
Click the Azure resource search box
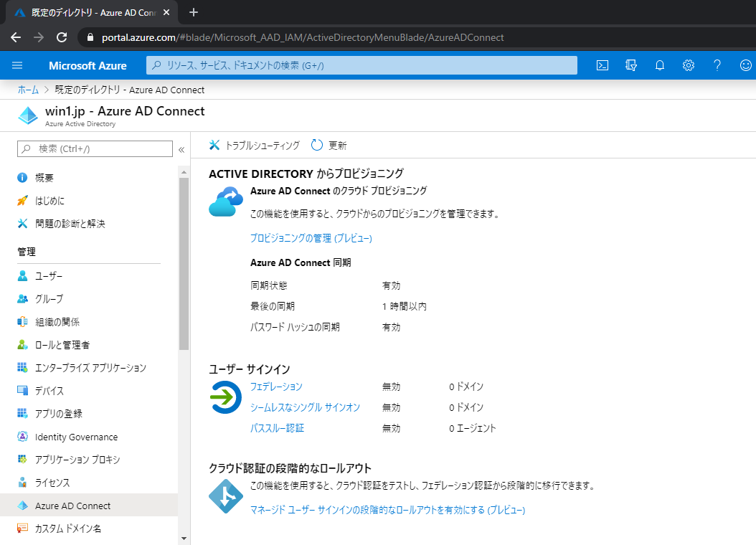click(362, 65)
